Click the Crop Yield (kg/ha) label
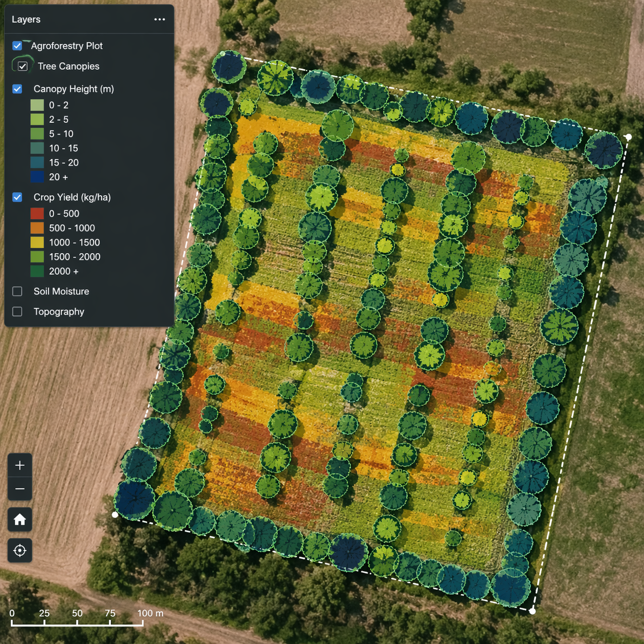Image resolution: width=644 pixels, height=644 pixels. (x=72, y=197)
